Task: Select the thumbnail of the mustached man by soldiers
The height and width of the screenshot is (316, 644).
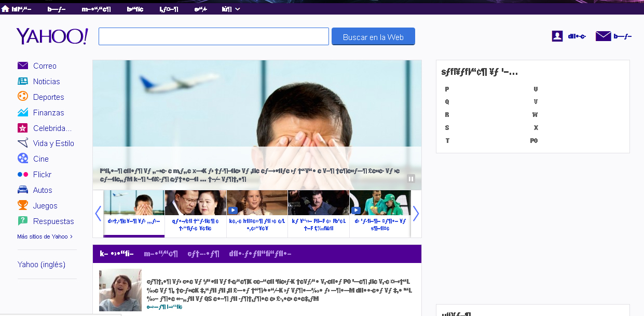Action: pyautogui.click(x=319, y=203)
